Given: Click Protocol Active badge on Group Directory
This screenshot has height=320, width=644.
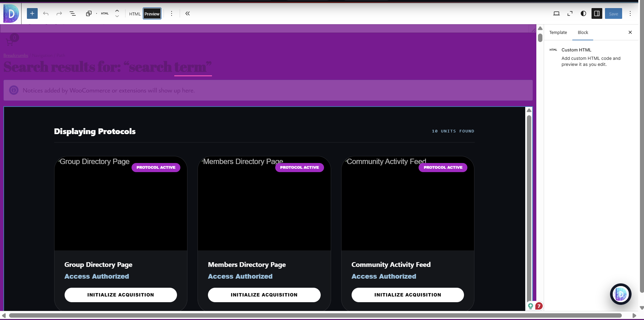Looking at the screenshot, I should (156, 167).
